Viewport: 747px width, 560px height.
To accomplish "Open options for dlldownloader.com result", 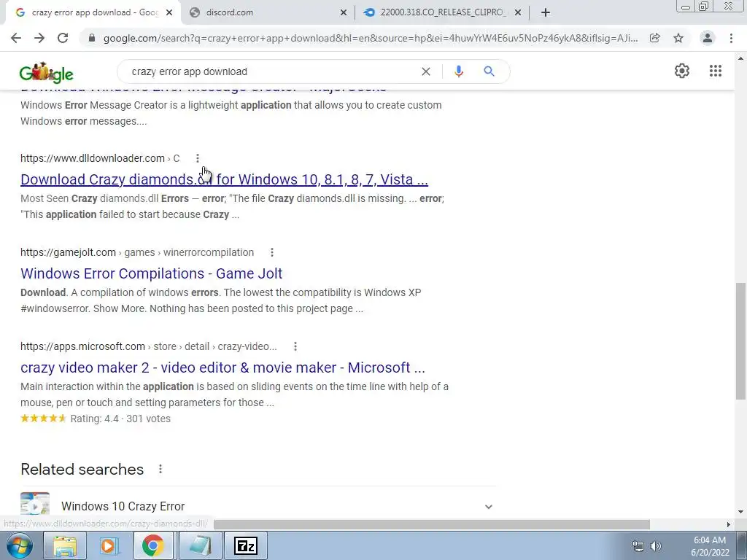I will (198, 158).
